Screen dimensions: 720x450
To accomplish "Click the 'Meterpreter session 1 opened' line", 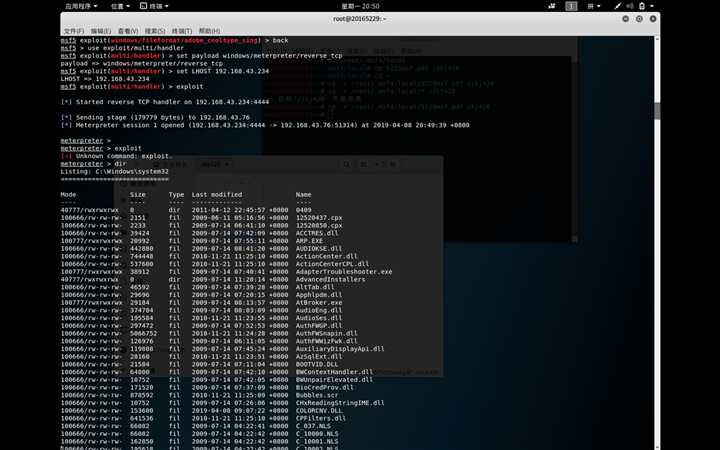I will tap(265, 125).
